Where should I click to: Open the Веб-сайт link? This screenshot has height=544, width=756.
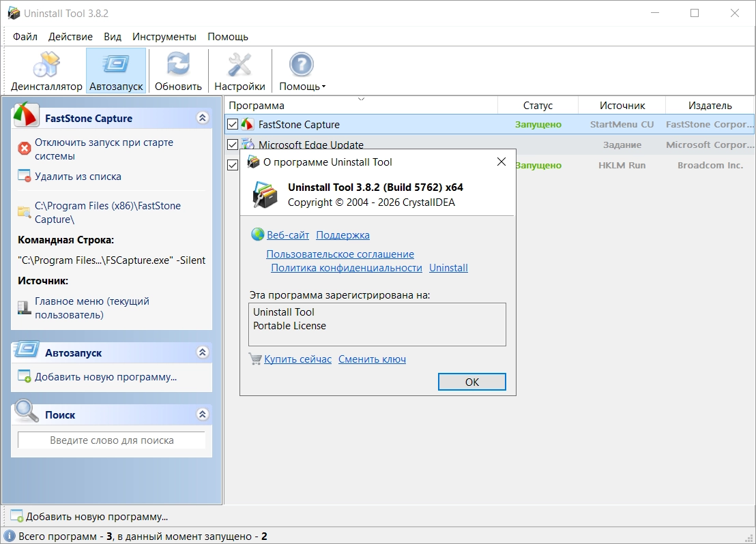coord(288,235)
